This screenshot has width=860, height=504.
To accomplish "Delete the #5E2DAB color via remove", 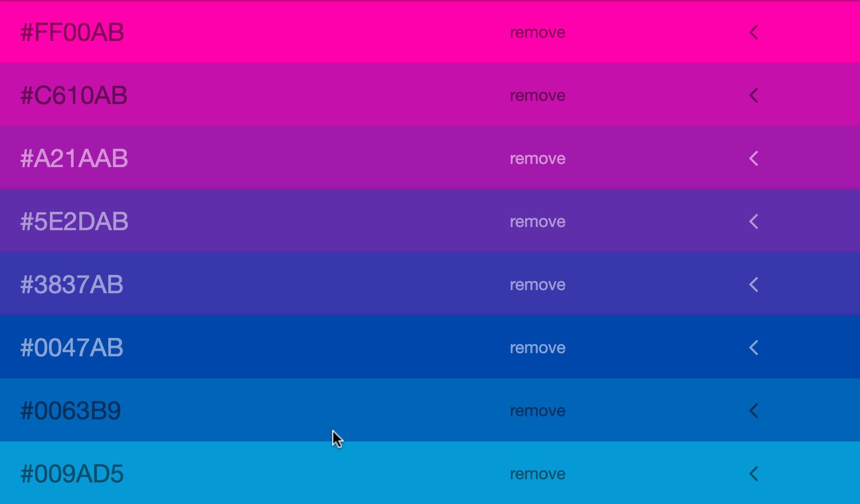I will (x=537, y=222).
